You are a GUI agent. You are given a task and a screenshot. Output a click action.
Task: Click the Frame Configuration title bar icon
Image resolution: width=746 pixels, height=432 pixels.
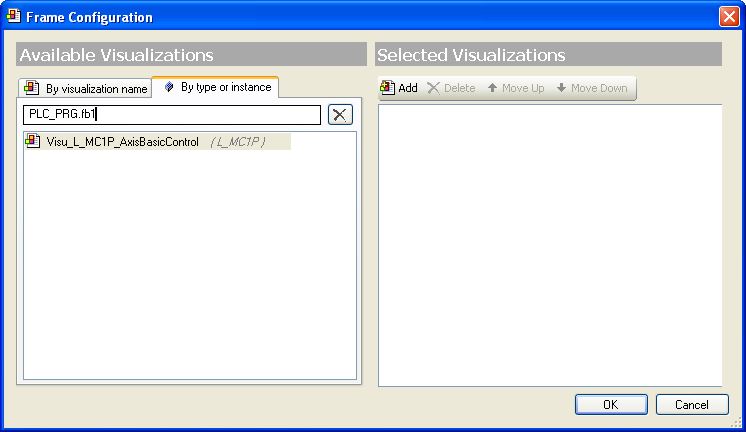13,16
